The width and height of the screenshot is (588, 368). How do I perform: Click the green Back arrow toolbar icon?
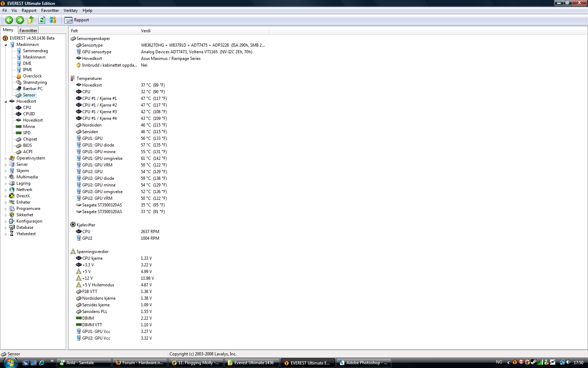point(9,20)
